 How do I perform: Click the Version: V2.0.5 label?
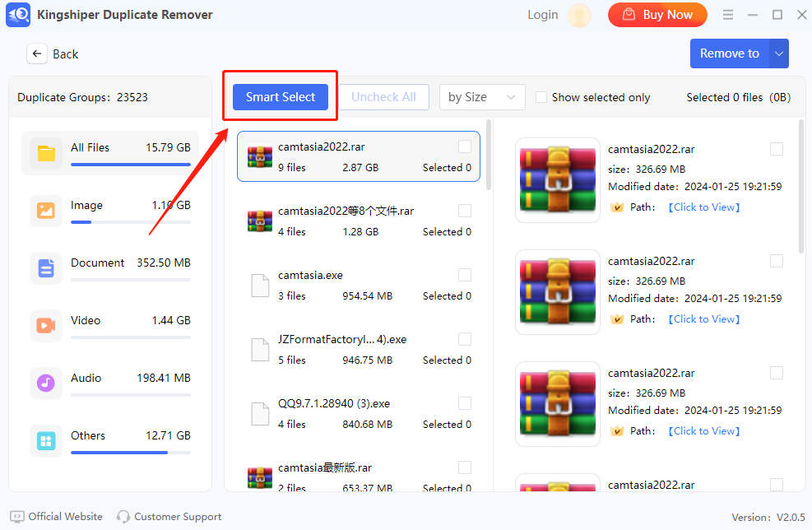(x=768, y=517)
